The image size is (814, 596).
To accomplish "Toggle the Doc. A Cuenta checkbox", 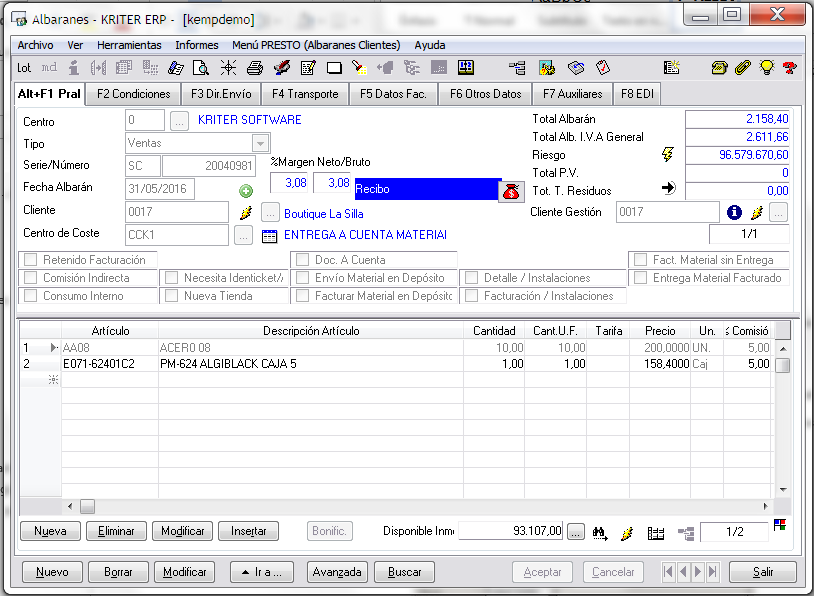I will tap(302, 260).
